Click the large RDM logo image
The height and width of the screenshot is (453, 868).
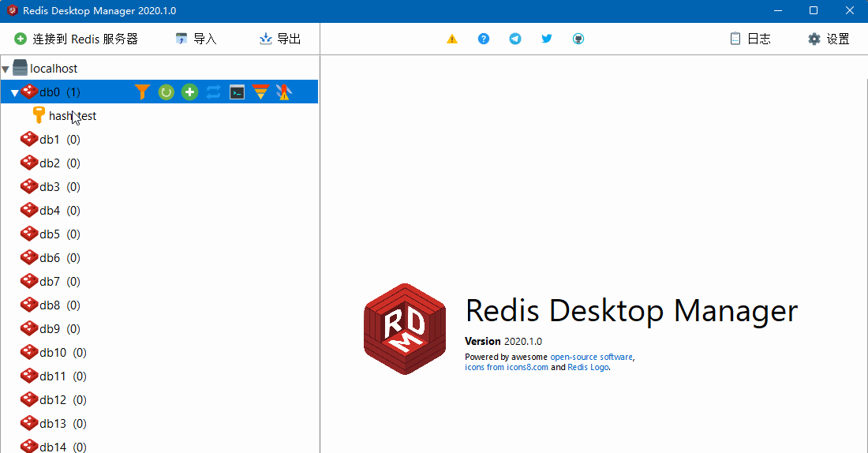[405, 329]
